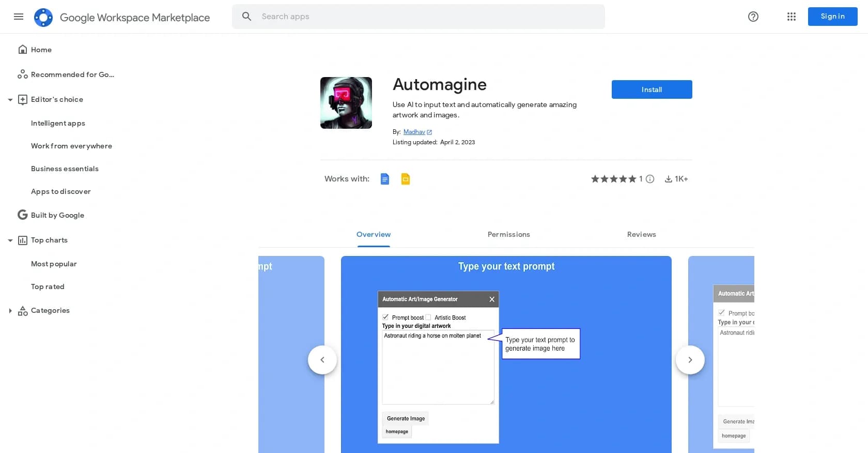
Task: Click the search magnifier icon
Action: click(x=246, y=17)
